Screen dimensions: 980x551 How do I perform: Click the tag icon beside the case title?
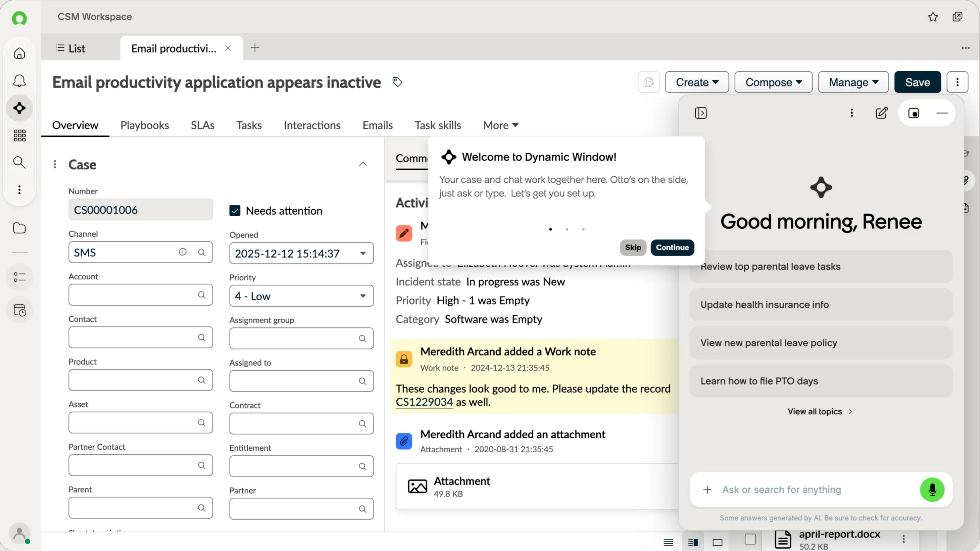(397, 82)
